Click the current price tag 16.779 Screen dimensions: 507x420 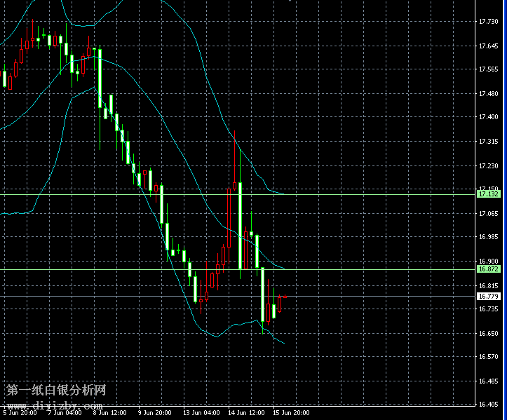click(487, 297)
